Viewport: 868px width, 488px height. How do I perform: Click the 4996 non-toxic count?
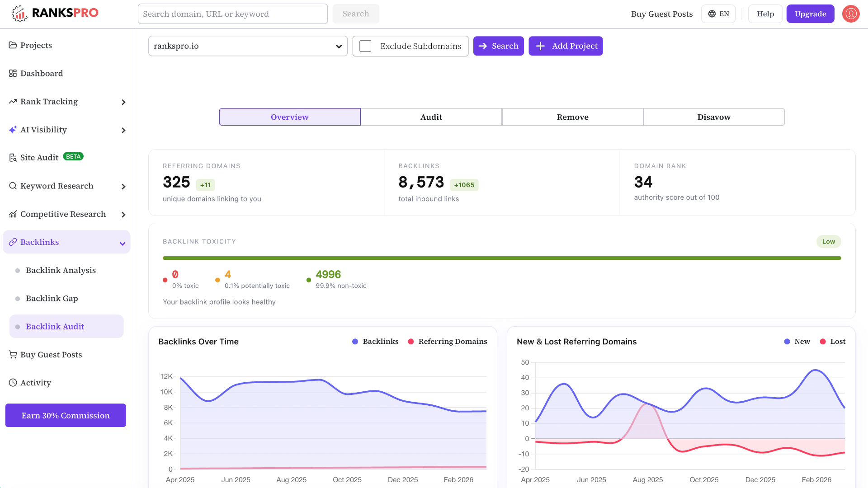[x=328, y=274]
